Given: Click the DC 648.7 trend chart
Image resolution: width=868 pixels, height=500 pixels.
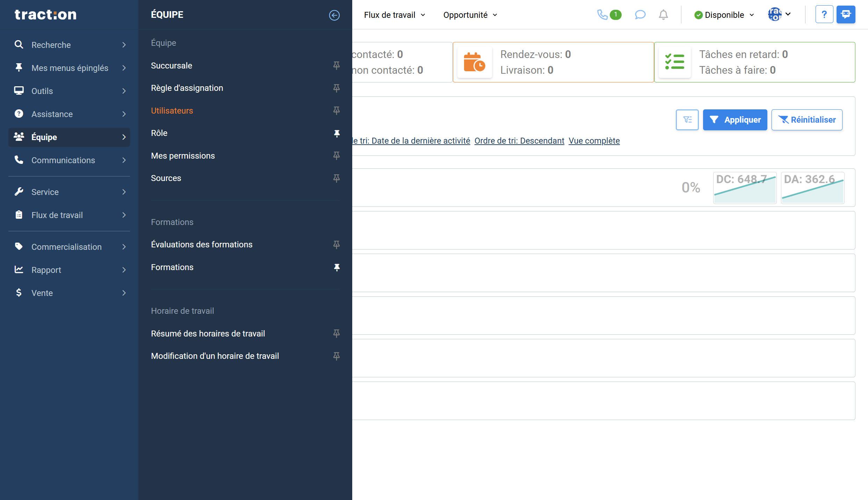Looking at the screenshot, I should (x=744, y=188).
